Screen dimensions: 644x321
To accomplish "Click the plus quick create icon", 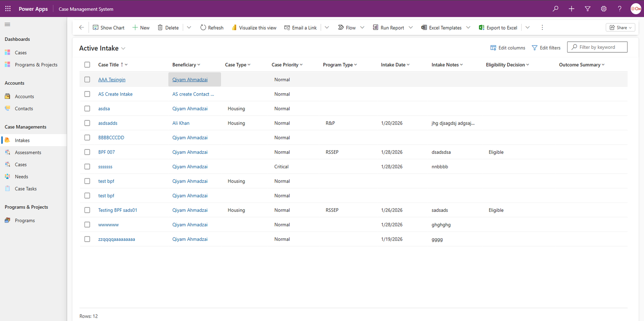I will (x=571, y=8).
